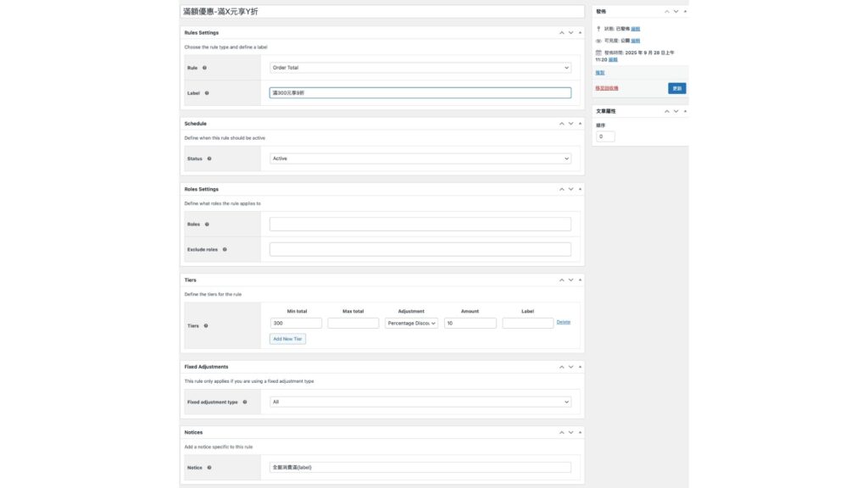Viewport: 868px width, 488px height.
Task: Move Notices panel up
Action: tap(561, 432)
